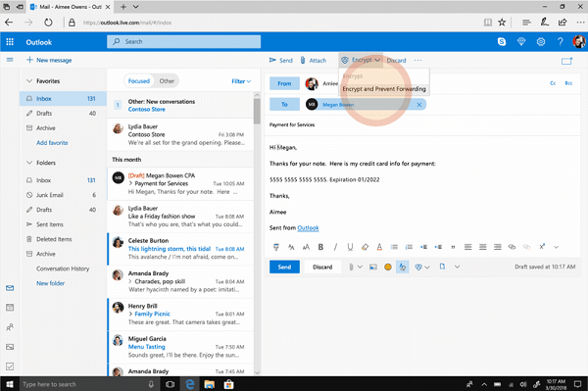This screenshot has height=391, width=588.
Task: Click Attach in the top command bar
Action: pyautogui.click(x=314, y=61)
